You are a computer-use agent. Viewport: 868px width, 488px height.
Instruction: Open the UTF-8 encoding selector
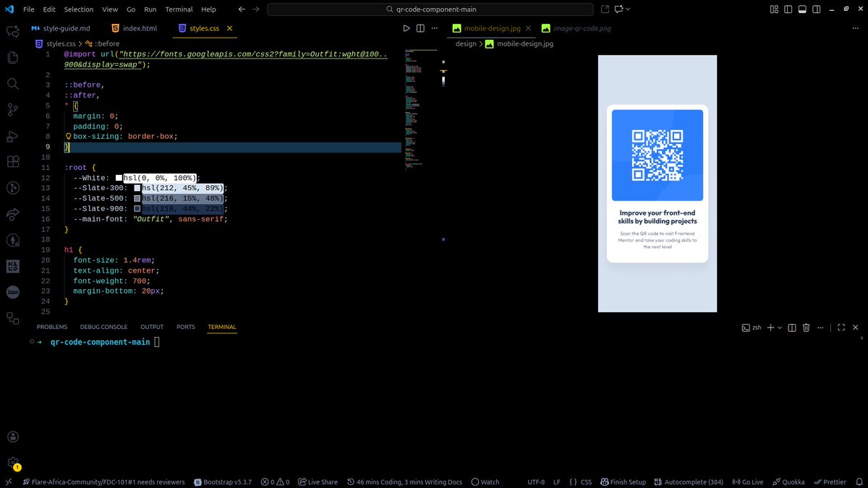pos(536,481)
